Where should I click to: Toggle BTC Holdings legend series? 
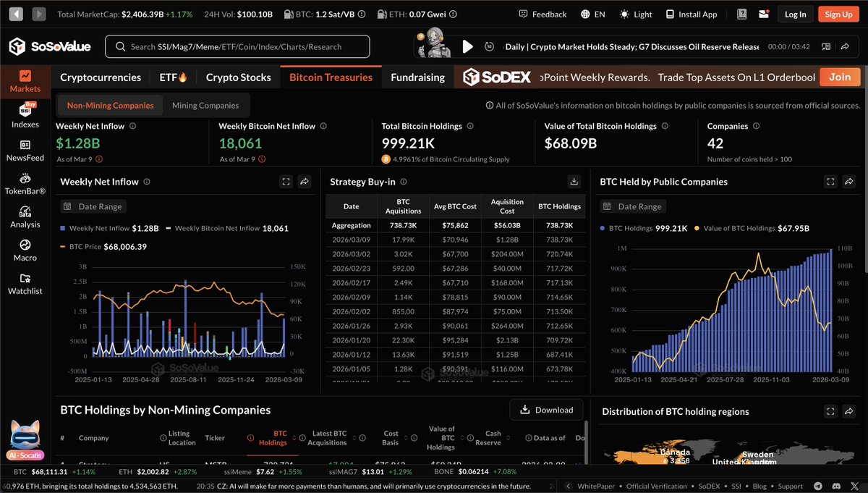[x=644, y=228]
